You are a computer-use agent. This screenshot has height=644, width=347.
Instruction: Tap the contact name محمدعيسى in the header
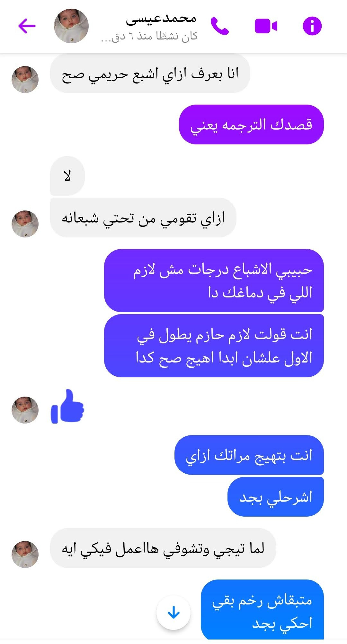(x=161, y=19)
